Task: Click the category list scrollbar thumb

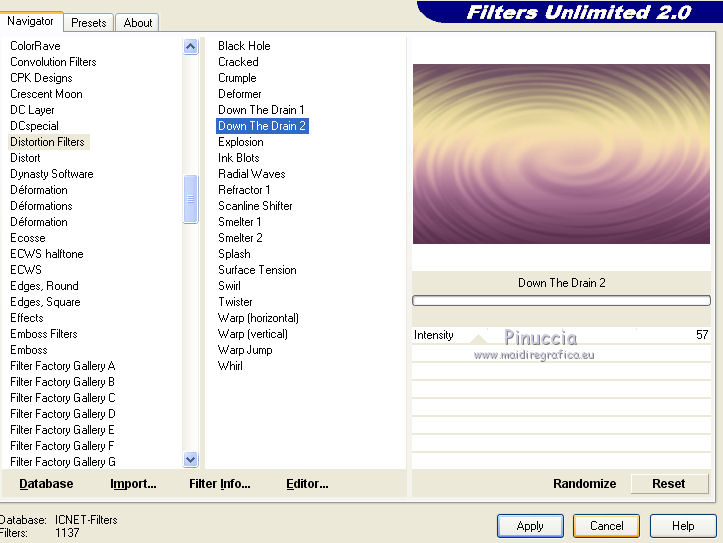Action: tap(190, 199)
